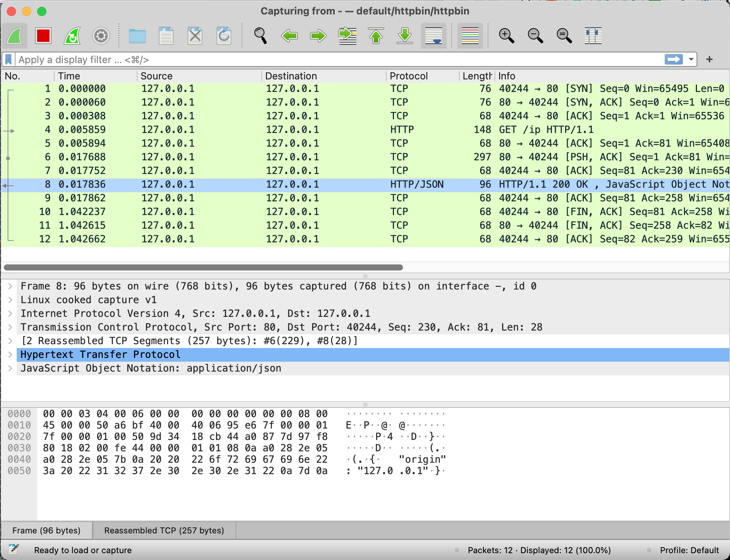Zoom in on the main window text
The width and height of the screenshot is (730, 560).
[506, 36]
